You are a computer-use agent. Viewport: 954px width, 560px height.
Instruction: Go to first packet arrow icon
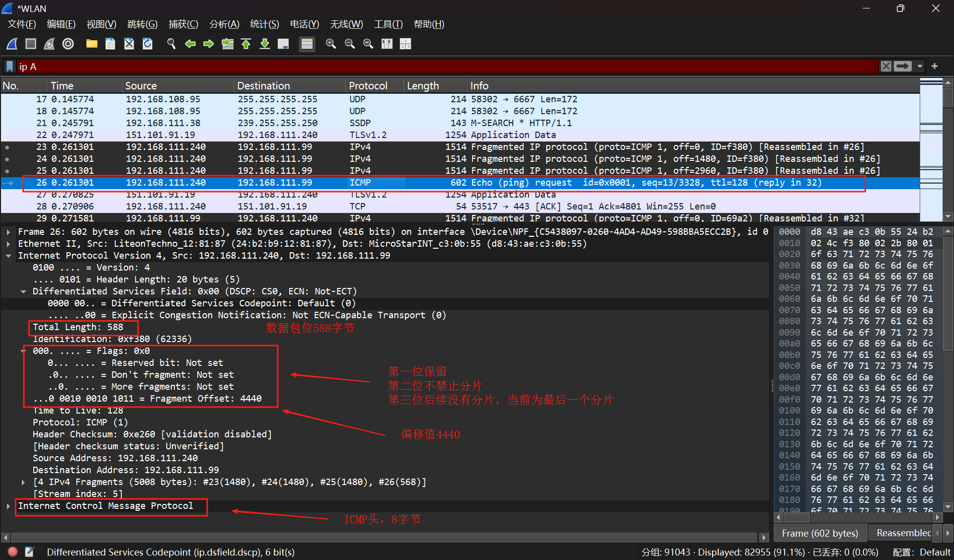click(246, 44)
